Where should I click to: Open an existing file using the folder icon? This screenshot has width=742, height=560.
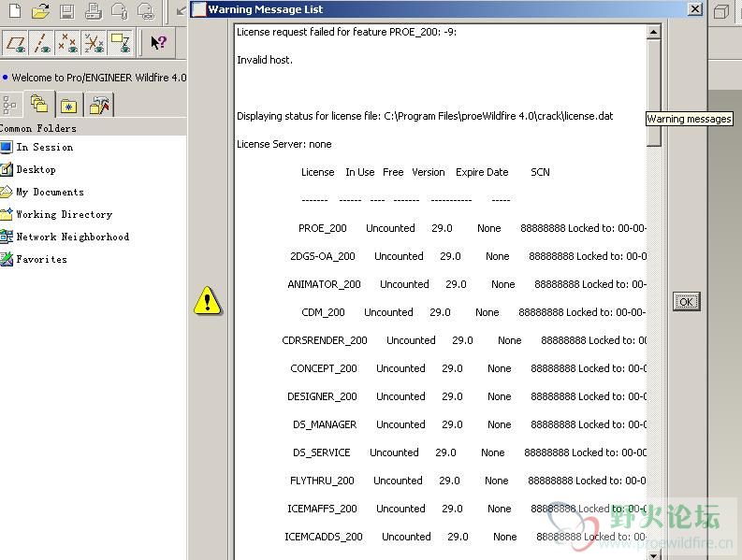click(x=40, y=10)
